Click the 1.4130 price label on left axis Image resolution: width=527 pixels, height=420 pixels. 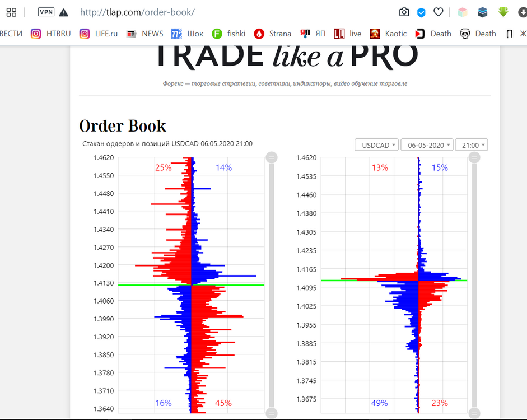coord(104,283)
